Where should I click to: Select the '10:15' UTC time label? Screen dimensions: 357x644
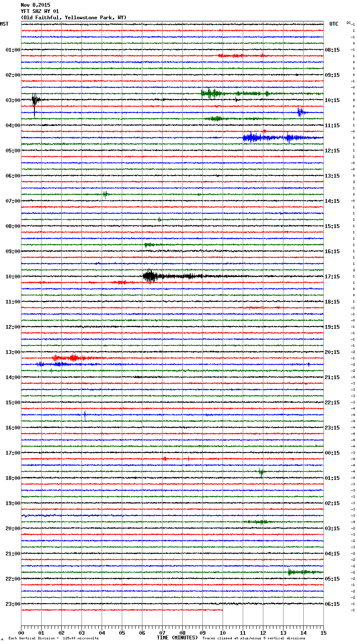click(332, 100)
